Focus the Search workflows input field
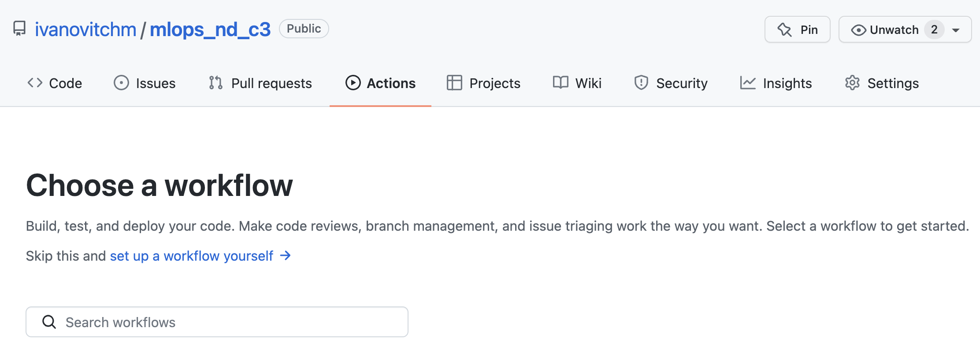 217,322
